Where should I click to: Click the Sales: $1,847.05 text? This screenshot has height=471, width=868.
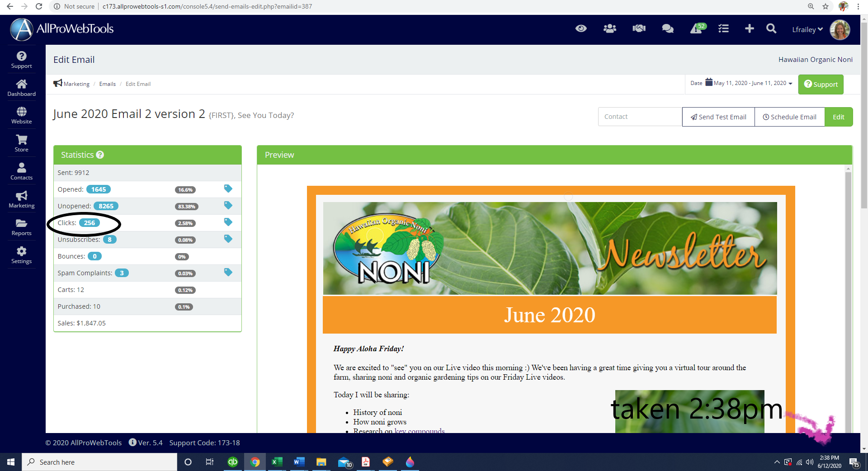click(x=81, y=323)
